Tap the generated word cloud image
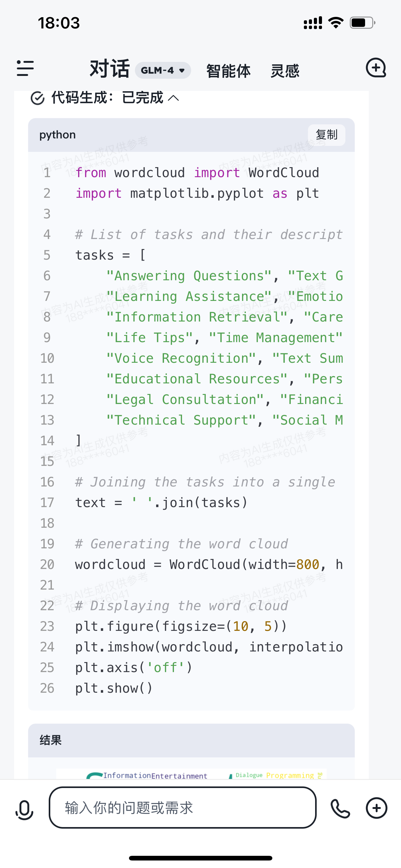 [x=191, y=774]
